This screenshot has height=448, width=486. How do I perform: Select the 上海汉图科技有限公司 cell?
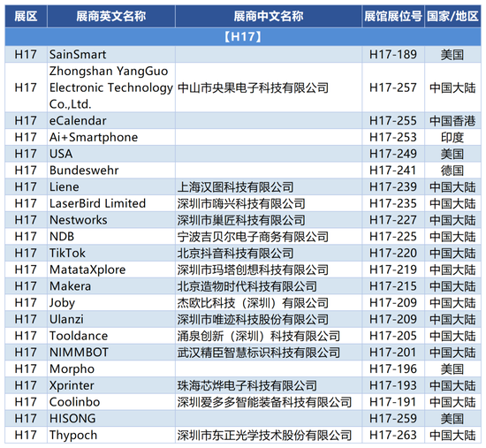point(269,187)
